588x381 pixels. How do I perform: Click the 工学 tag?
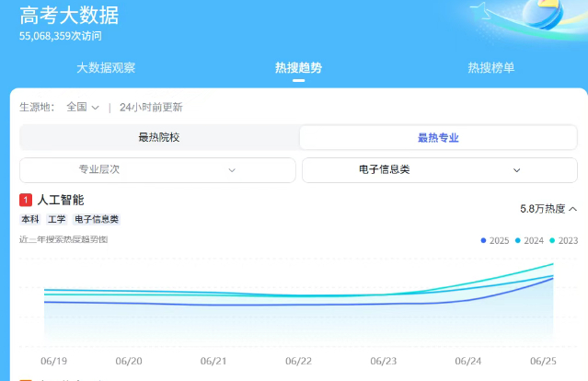point(57,219)
